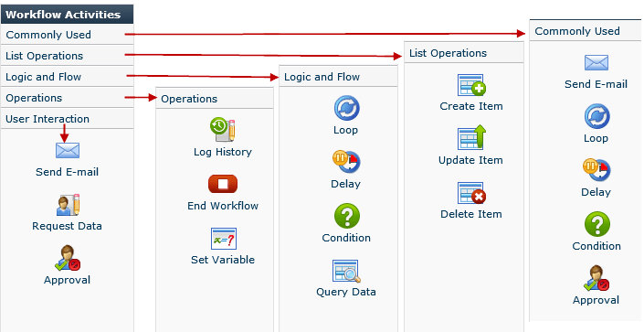Screen dimensions: 644x332
Task: Click Loop icon in Logic and Flow panel
Action: click(346, 108)
